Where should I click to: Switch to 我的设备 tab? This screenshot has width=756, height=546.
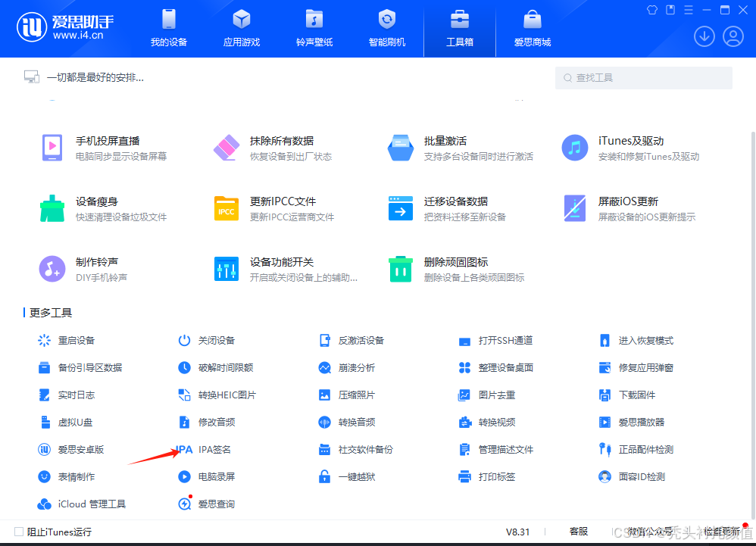(169, 28)
